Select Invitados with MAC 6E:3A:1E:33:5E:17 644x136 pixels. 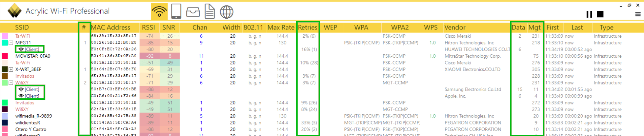pos(322,76)
